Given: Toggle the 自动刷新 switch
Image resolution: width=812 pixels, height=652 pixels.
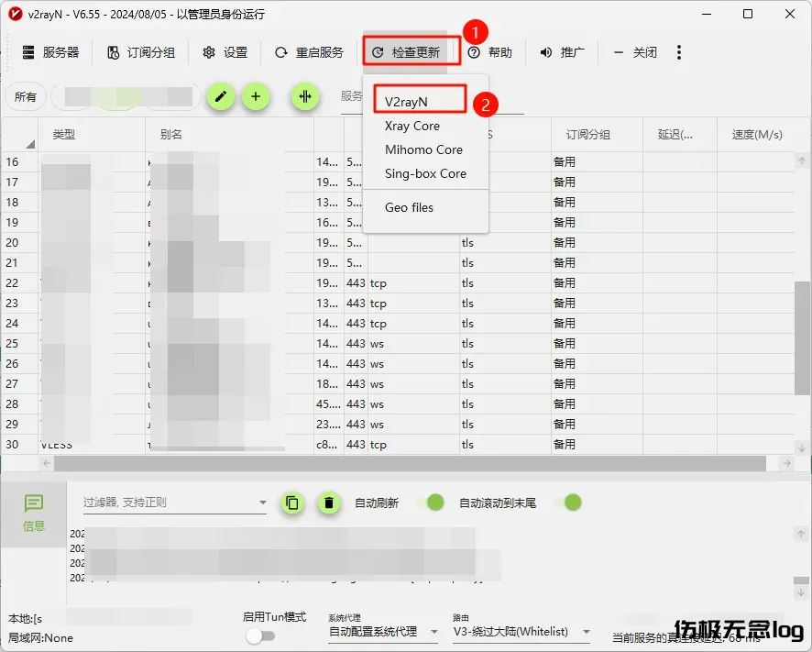Looking at the screenshot, I should [x=431, y=503].
